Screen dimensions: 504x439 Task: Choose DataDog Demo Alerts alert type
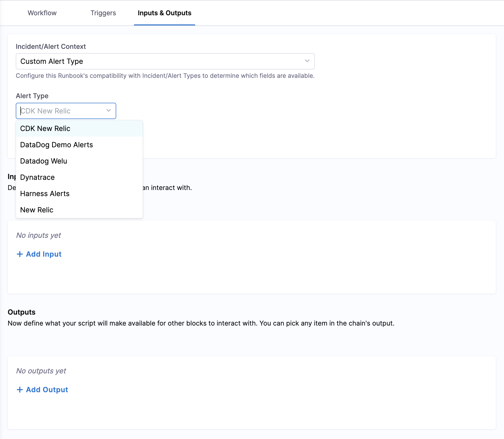56,144
